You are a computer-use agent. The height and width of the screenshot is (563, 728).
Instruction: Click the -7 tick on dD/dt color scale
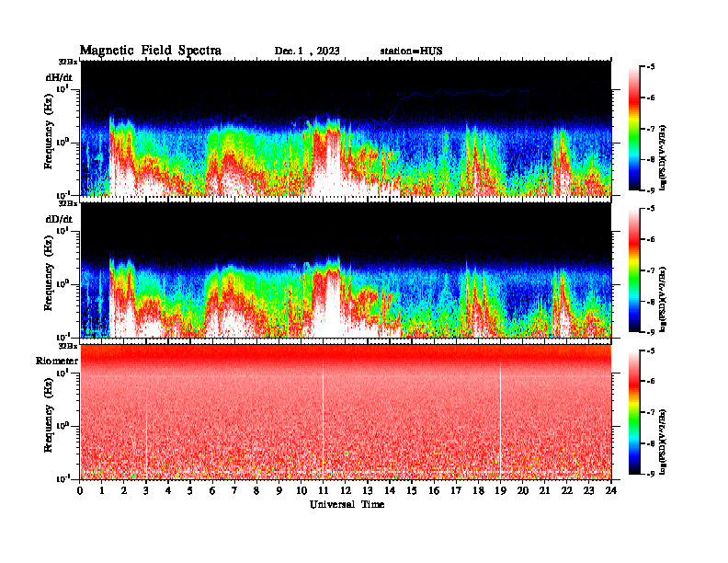pyautogui.click(x=652, y=270)
